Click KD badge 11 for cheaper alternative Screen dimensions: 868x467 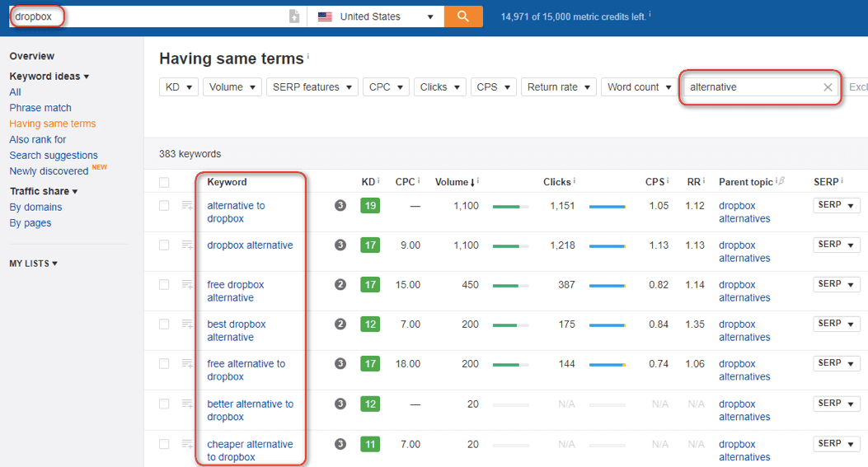(x=370, y=444)
